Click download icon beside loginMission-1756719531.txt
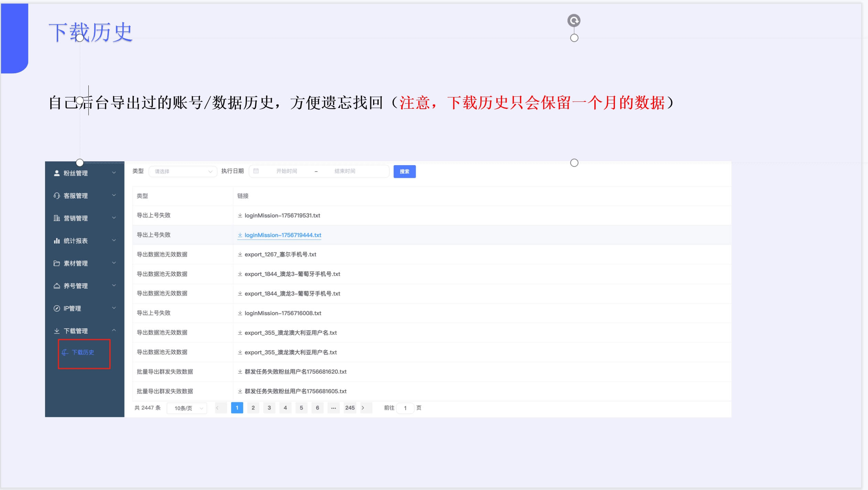Image resolution: width=868 pixels, height=490 pixels. point(240,215)
